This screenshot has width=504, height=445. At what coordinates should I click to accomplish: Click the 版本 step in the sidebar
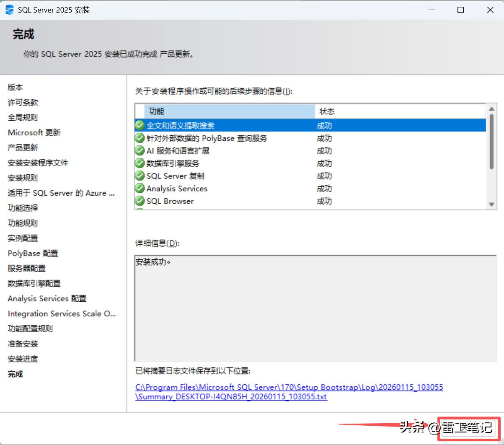16,87
